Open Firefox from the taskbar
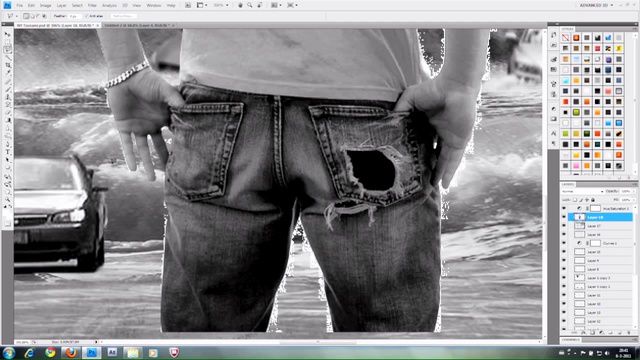Viewport: 640px width, 360px height. (x=71, y=352)
